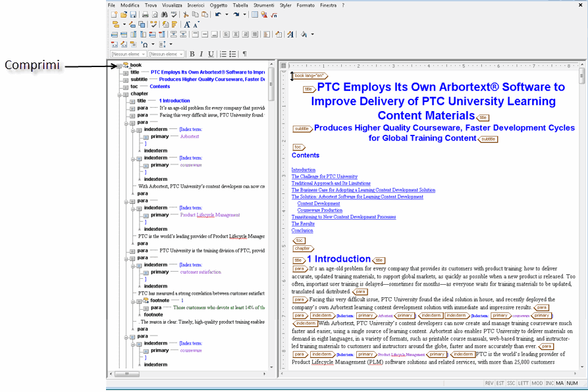Click the Open file folder icon
This screenshot has height=392, width=588.
click(x=124, y=14)
